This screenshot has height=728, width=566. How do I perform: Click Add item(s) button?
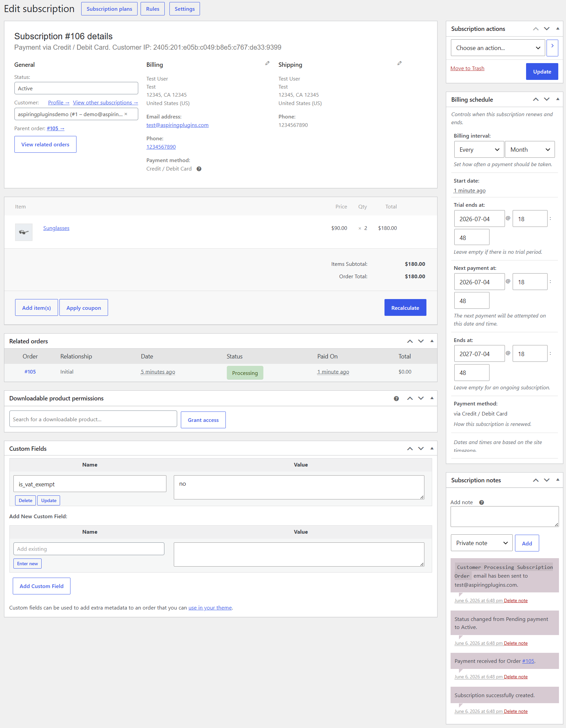(37, 308)
